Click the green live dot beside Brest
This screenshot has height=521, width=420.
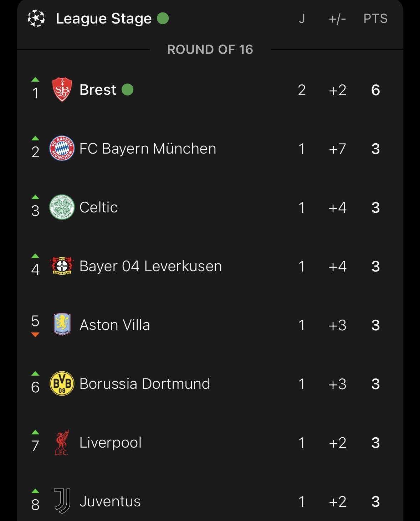click(x=128, y=89)
